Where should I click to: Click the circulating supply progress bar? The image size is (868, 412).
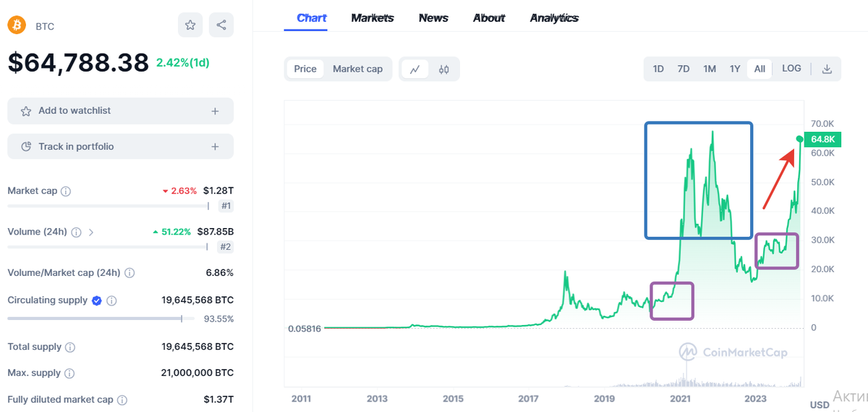coord(101,319)
